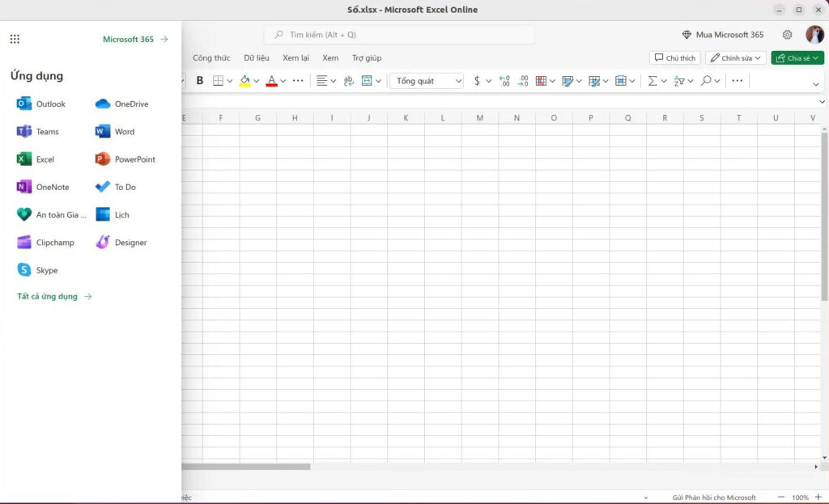Open the Tổng quát number format dropdown
The width and height of the screenshot is (829, 504).
tap(426, 81)
